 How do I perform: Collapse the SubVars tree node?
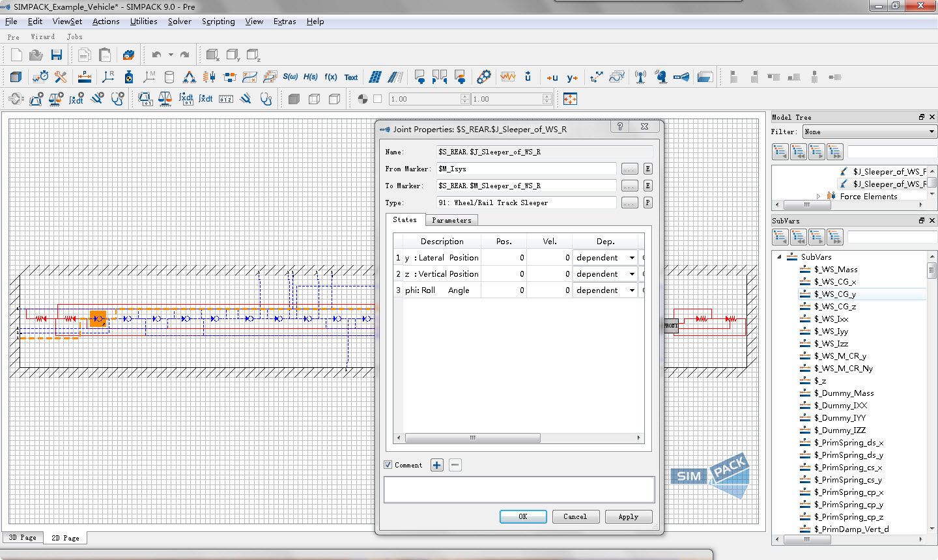tap(779, 257)
